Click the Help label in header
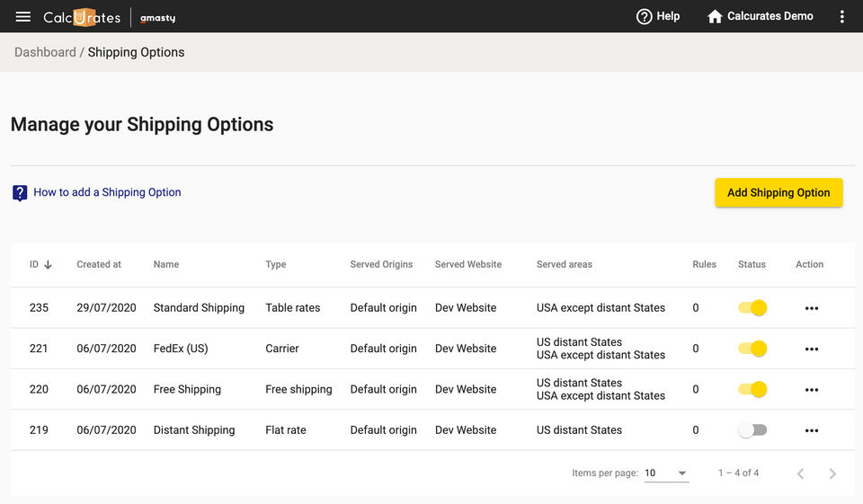This screenshot has width=863, height=504. click(668, 16)
